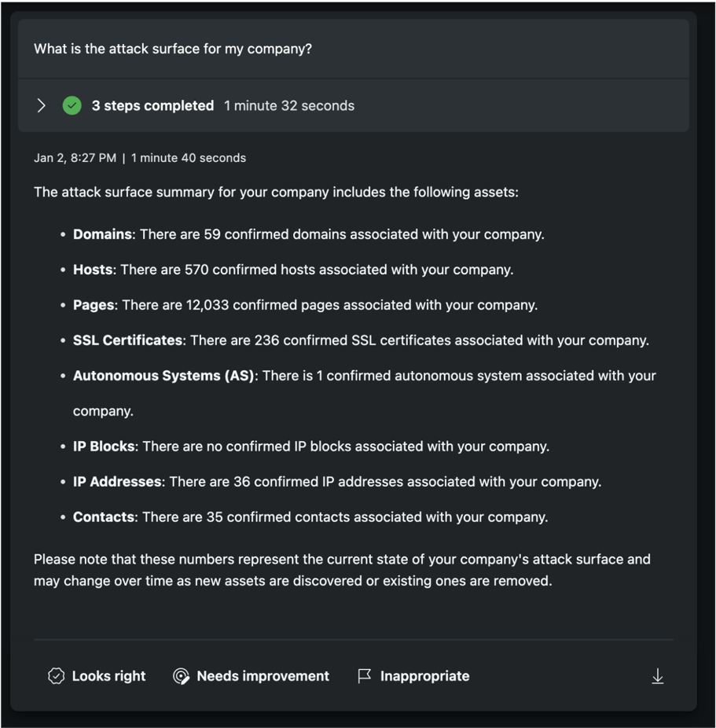
Task: Click the green checkmark status icon
Action: pyautogui.click(x=72, y=106)
